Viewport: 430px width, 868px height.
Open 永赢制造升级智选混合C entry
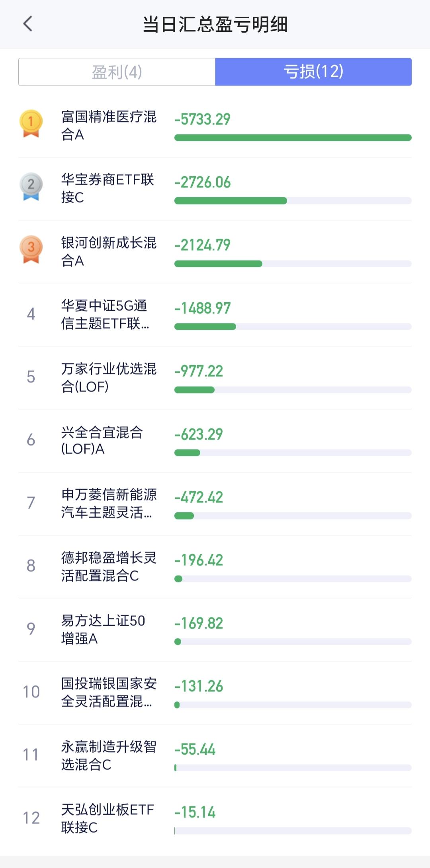[x=215, y=755]
